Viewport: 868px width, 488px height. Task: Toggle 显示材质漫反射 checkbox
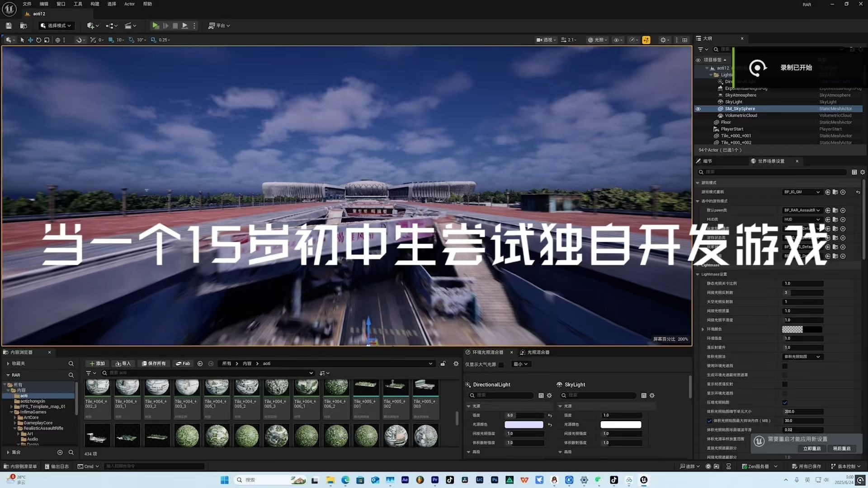point(785,384)
